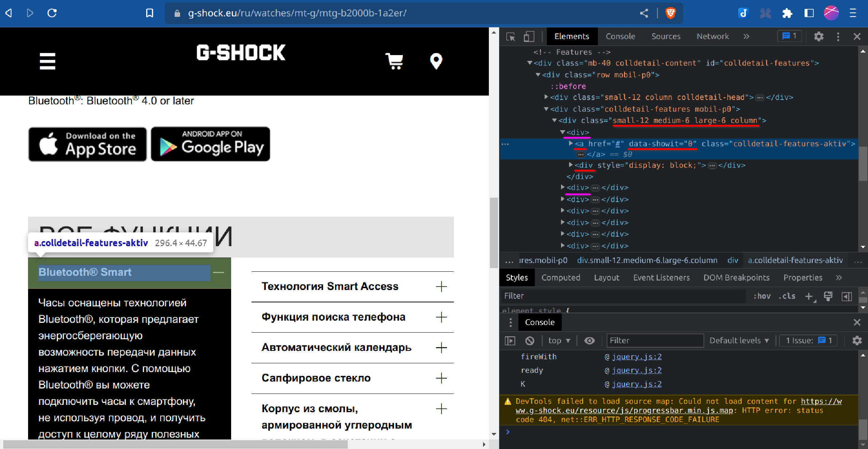Collapse the Bluetooth Smart feature
868x449 pixels.
pyautogui.click(x=218, y=272)
